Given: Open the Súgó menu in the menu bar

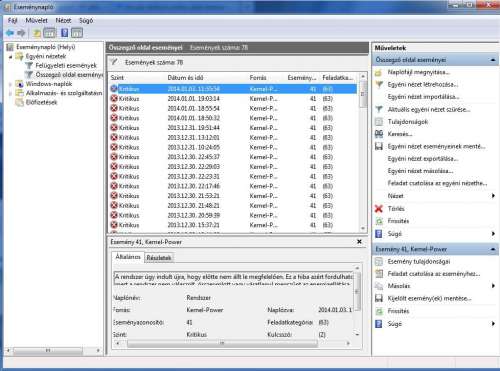Looking at the screenshot, I should (86, 21).
